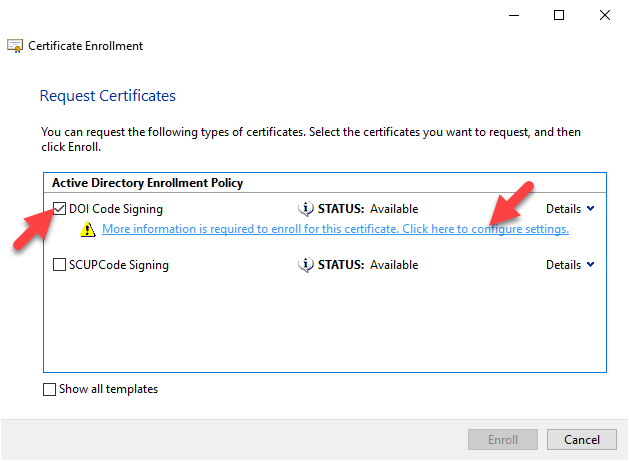629x461 pixels.
Task: Select the SCUPCode Signing template label
Action: coord(119,265)
